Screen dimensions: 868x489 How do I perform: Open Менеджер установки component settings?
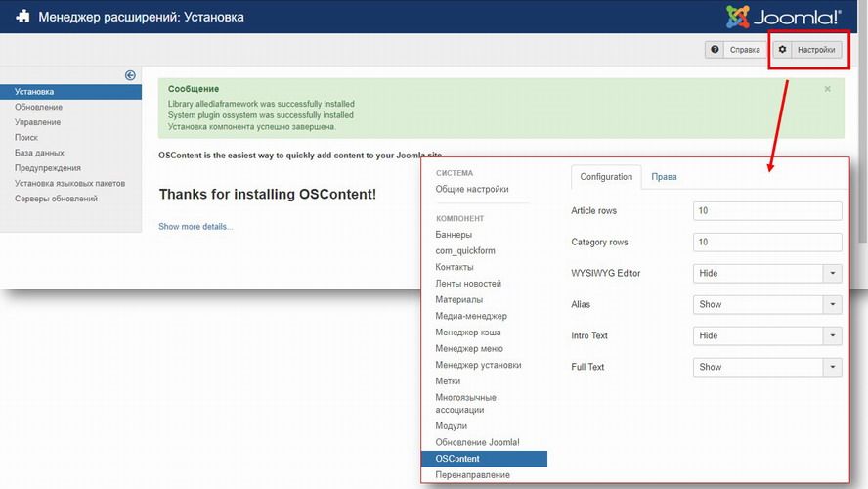478,365
